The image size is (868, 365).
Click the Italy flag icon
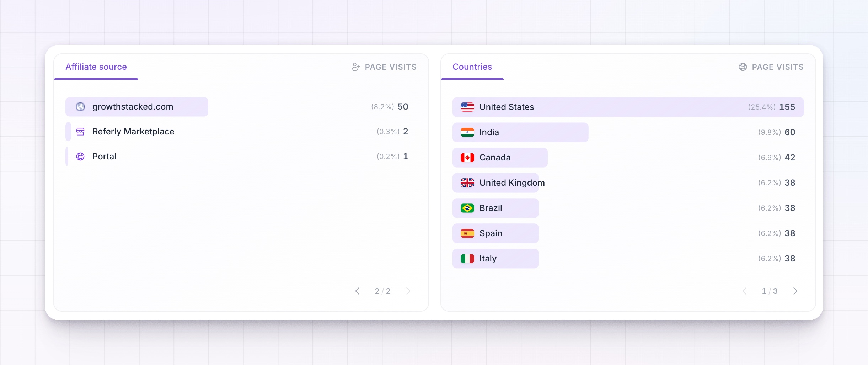click(x=467, y=259)
